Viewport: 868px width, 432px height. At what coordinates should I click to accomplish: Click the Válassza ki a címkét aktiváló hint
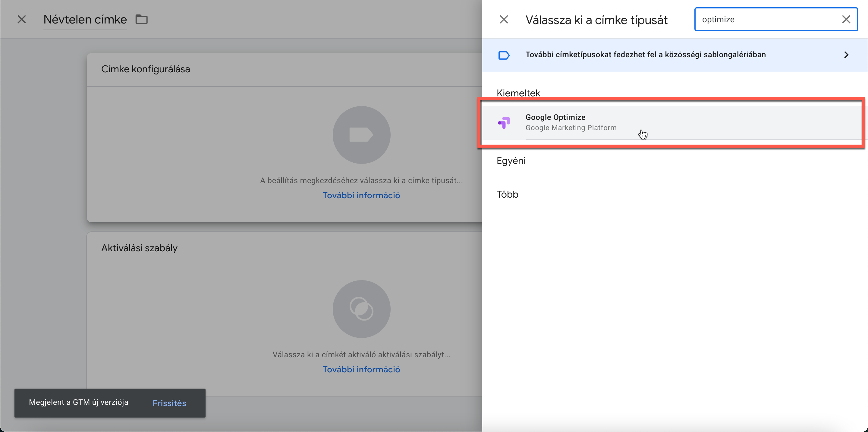tap(362, 355)
